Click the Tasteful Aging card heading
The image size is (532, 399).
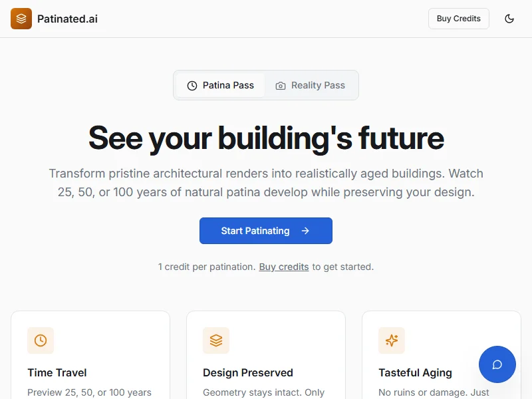point(415,372)
